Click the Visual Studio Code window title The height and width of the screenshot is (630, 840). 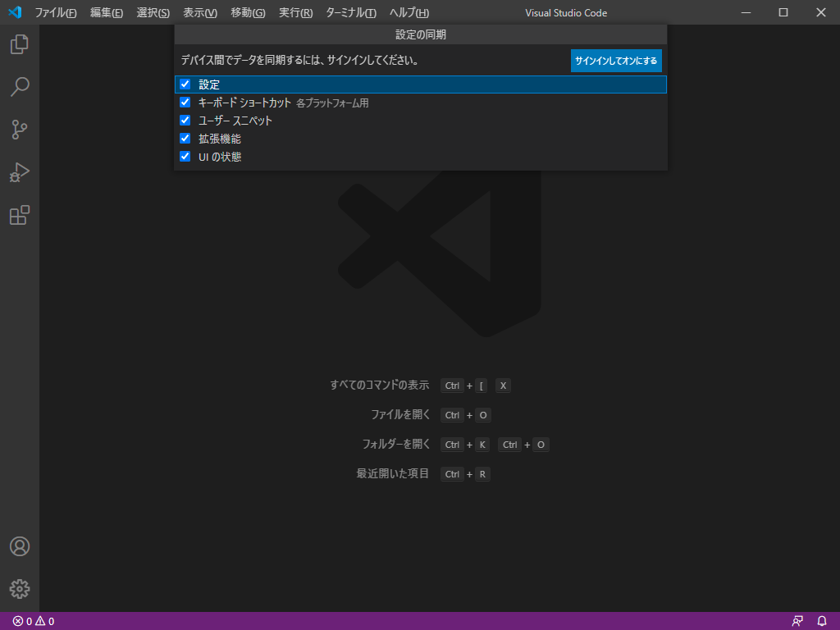566,13
